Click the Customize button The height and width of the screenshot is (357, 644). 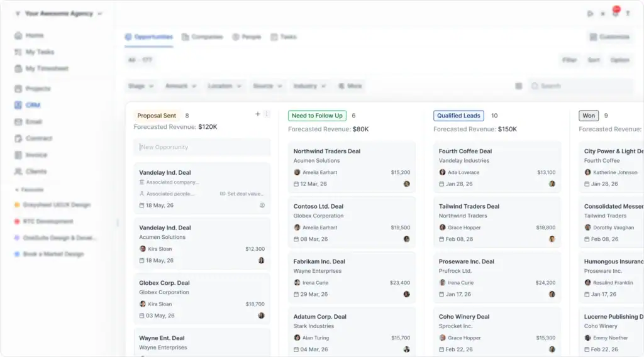click(x=610, y=37)
